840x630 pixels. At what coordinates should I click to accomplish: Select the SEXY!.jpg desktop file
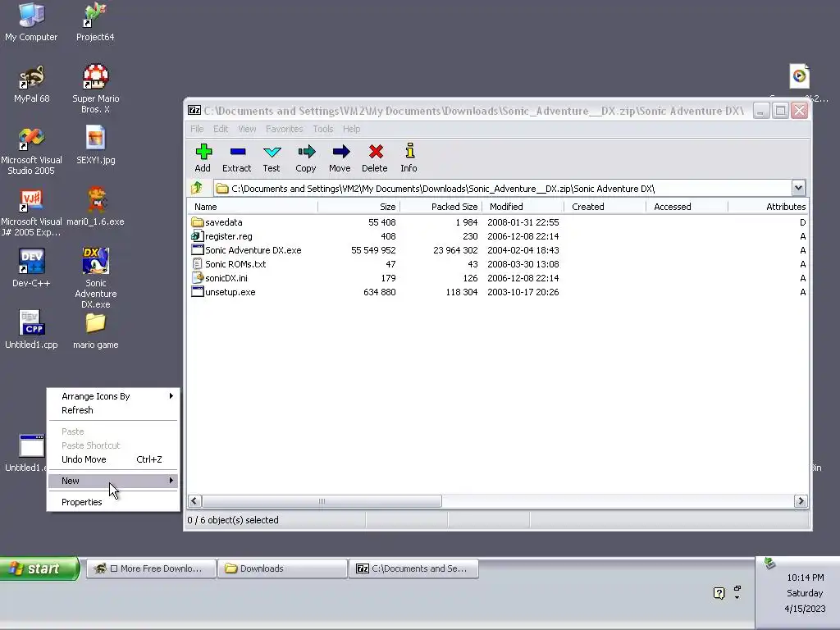point(95,144)
